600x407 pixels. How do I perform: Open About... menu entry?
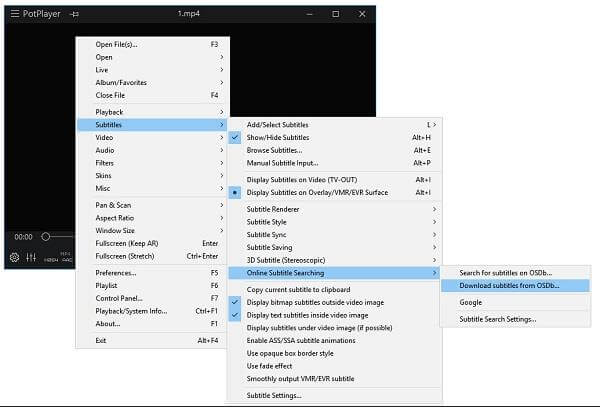pos(153,324)
